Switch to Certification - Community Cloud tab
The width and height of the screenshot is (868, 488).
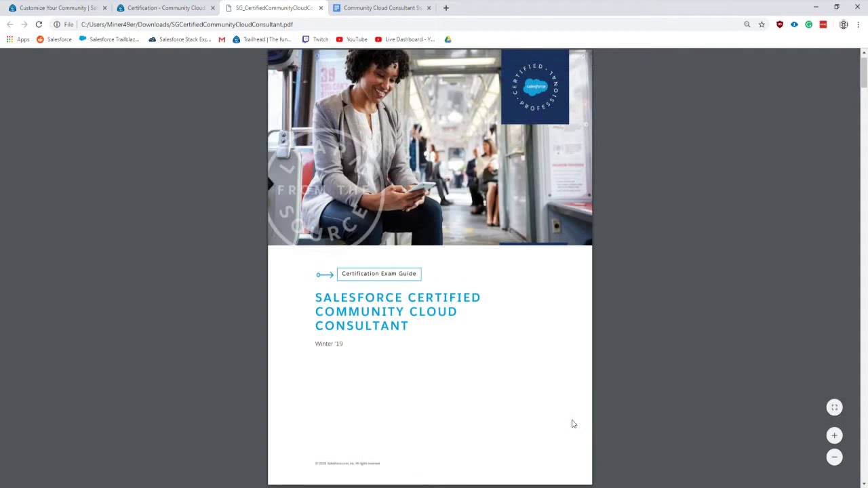pyautogui.click(x=166, y=8)
